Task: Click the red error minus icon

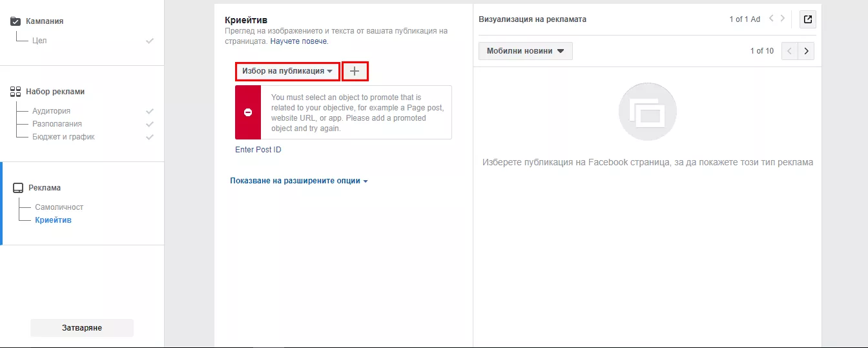Action: tap(248, 112)
